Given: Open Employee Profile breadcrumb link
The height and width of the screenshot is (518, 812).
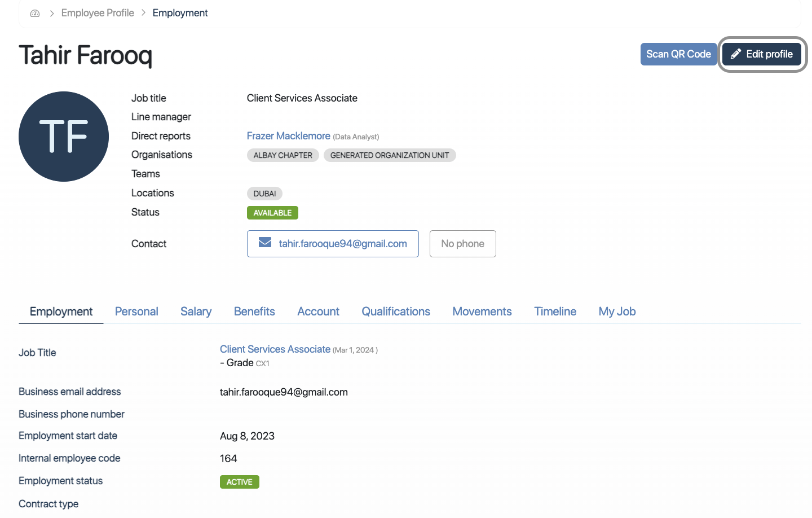Looking at the screenshot, I should pos(98,13).
